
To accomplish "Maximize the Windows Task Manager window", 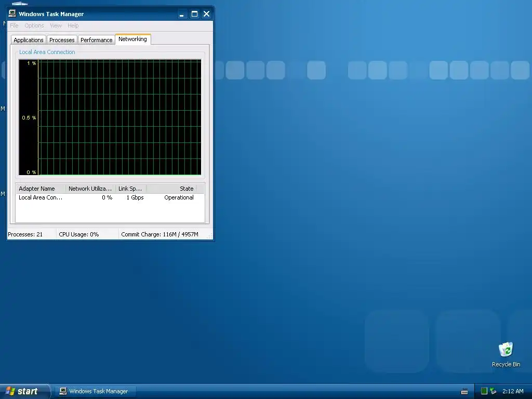I will 194,14.
